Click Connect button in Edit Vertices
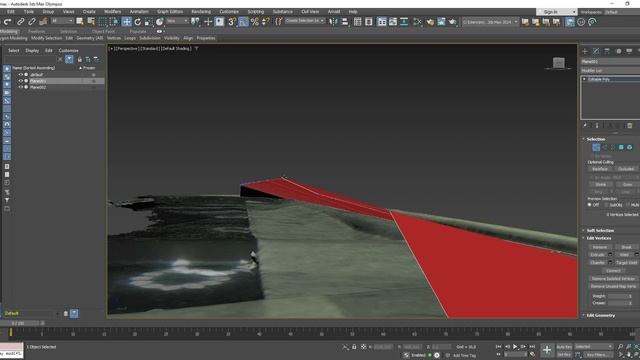The height and width of the screenshot is (360, 640). pyautogui.click(x=613, y=271)
